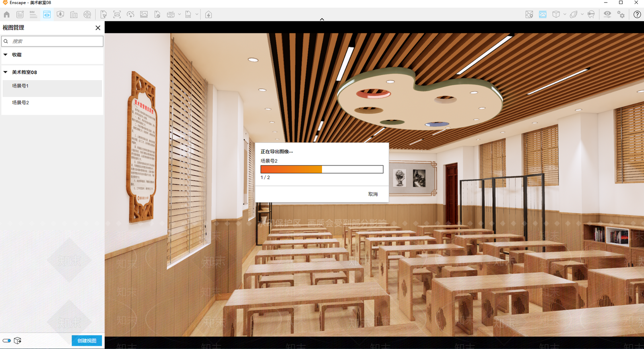Click 取消 to cancel the image export
The height and width of the screenshot is (349, 644).
[x=373, y=194]
